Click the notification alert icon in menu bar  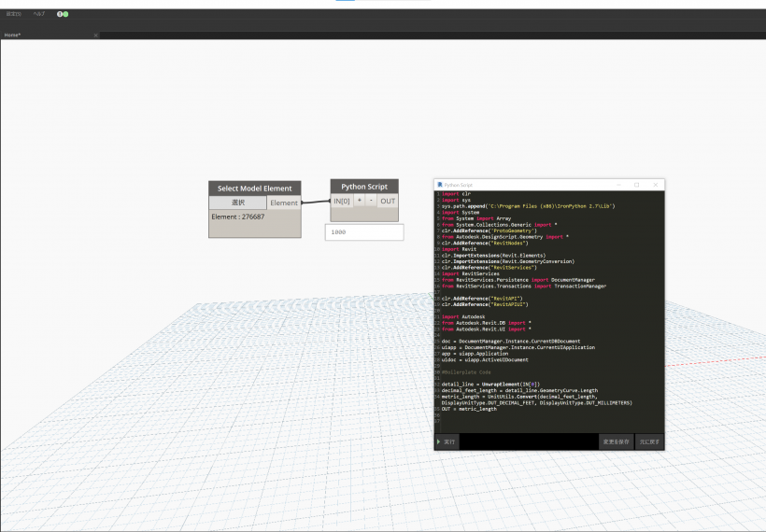click(62, 14)
